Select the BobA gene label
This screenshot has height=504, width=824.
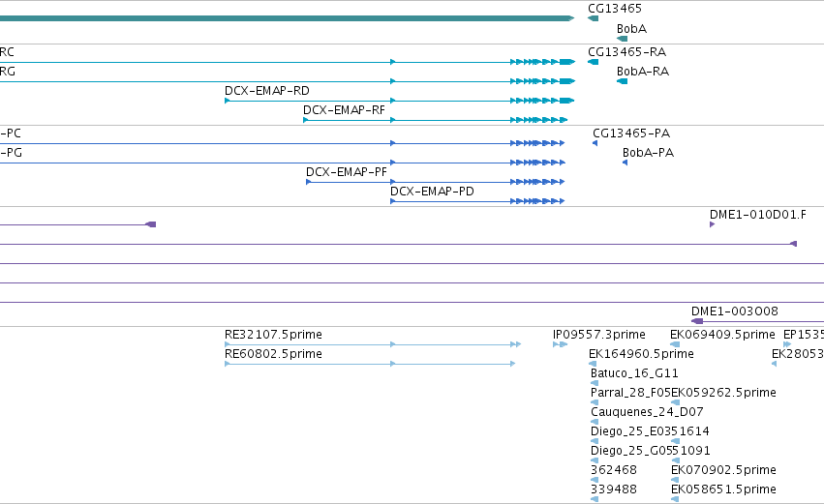coord(631,29)
